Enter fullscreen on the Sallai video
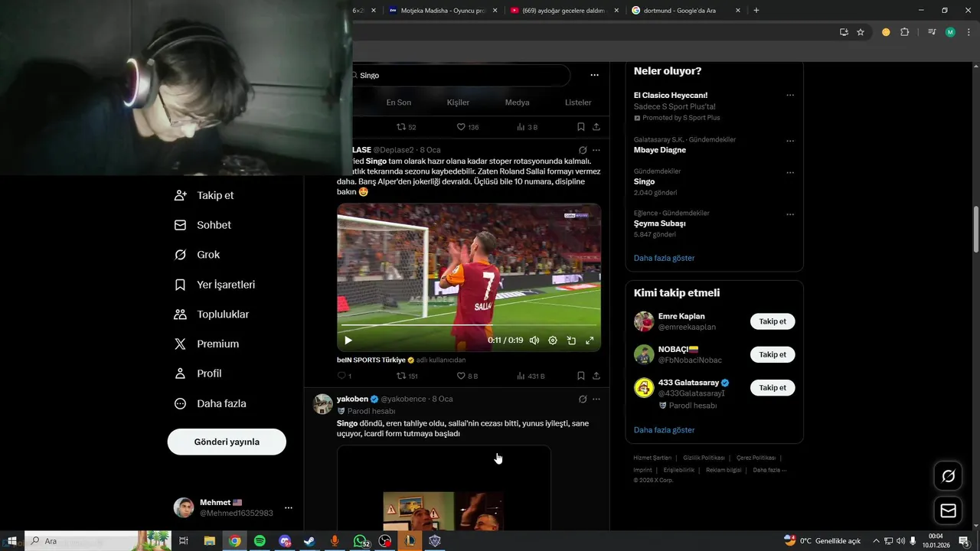The width and height of the screenshot is (980, 551). [590, 341]
